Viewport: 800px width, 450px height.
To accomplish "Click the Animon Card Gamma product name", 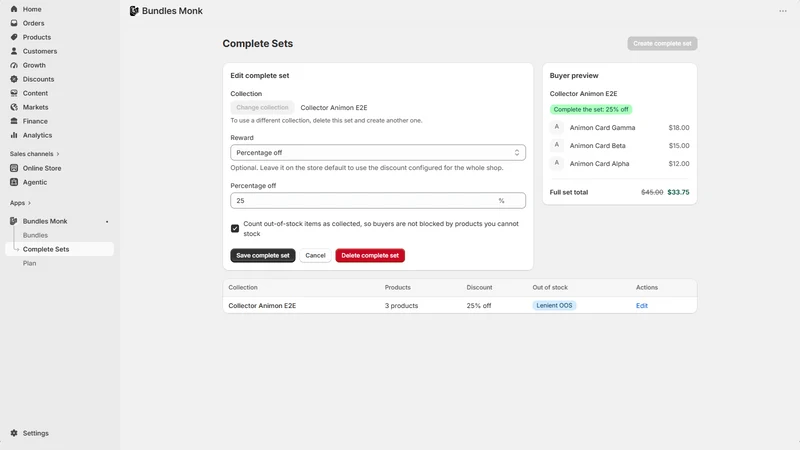I will 602,128.
